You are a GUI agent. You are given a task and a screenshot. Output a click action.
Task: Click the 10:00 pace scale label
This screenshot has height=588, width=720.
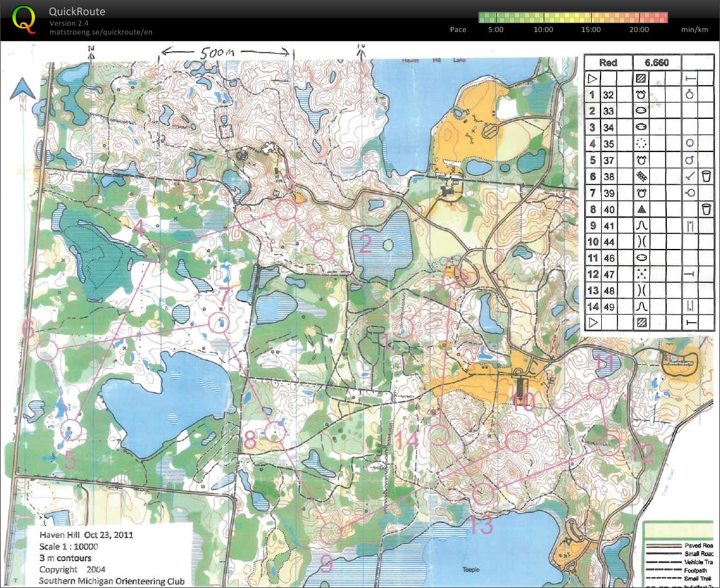coord(543,29)
